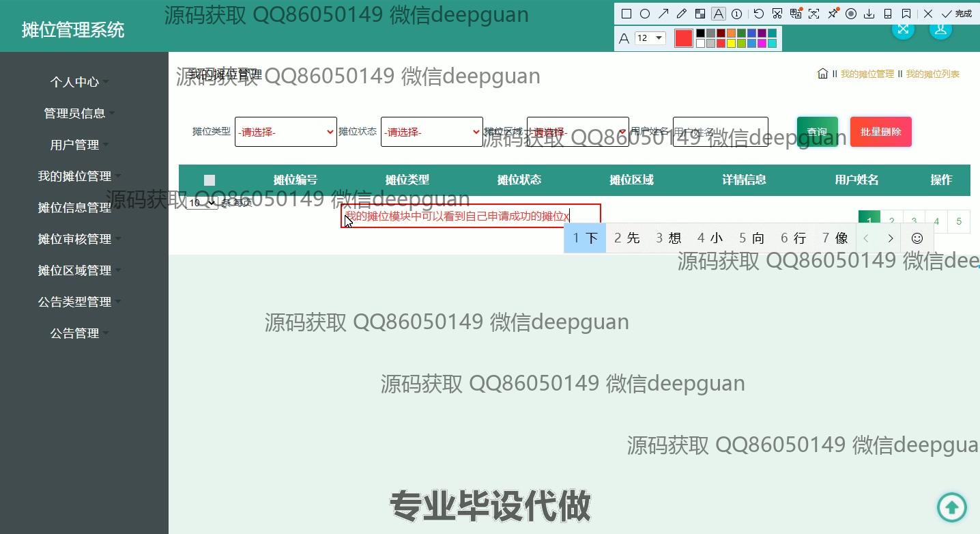Image resolution: width=980 pixels, height=534 pixels.
Task: Undo the last annotation
Action: (x=759, y=14)
